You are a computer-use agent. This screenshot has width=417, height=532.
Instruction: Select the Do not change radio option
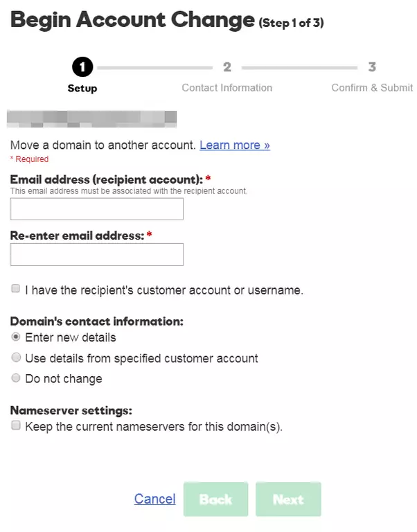click(x=16, y=379)
